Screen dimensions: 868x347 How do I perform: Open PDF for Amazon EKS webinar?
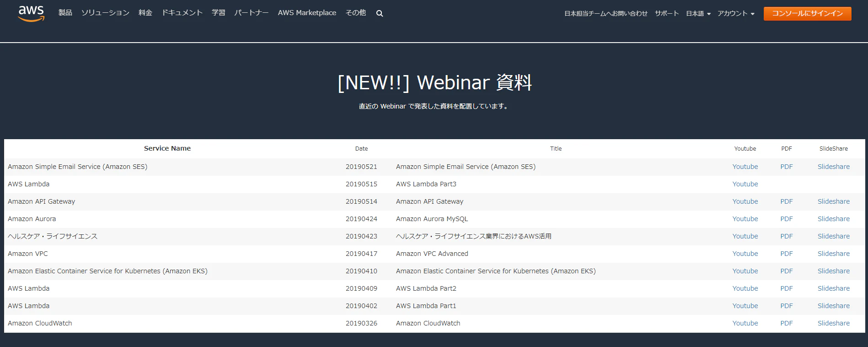point(787,271)
